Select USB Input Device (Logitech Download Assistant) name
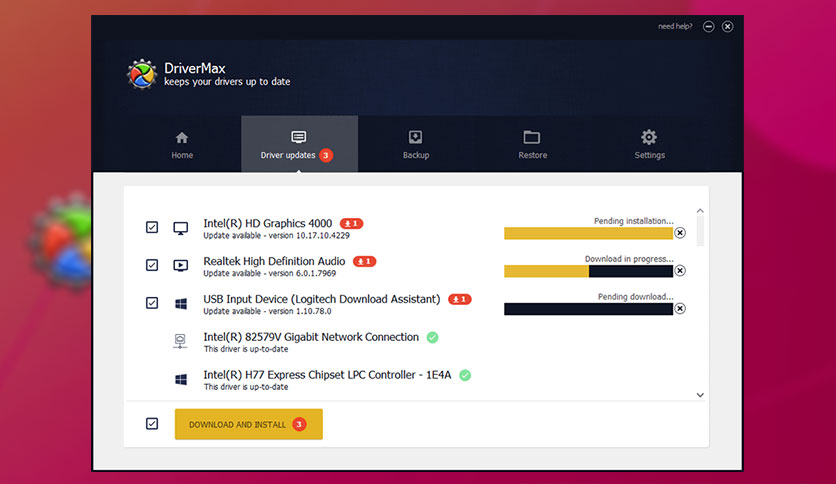836x484 pixels. pos(322,299)
